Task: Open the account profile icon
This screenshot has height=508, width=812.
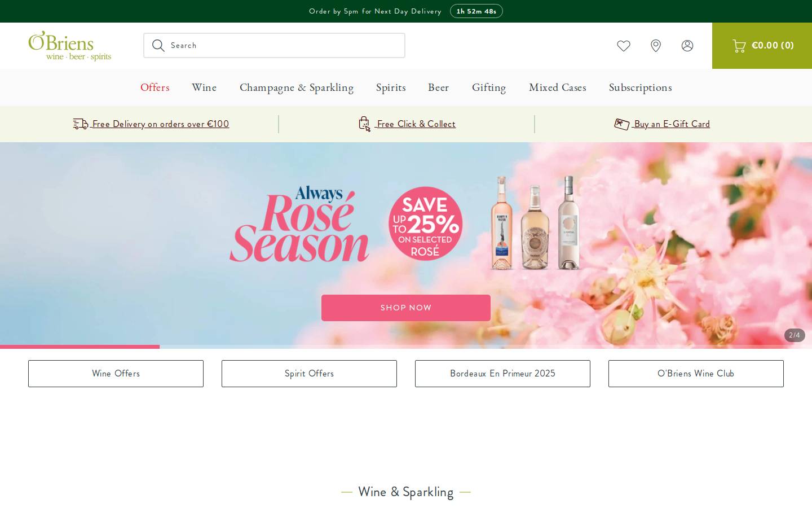Action: (x=687, y=46)
